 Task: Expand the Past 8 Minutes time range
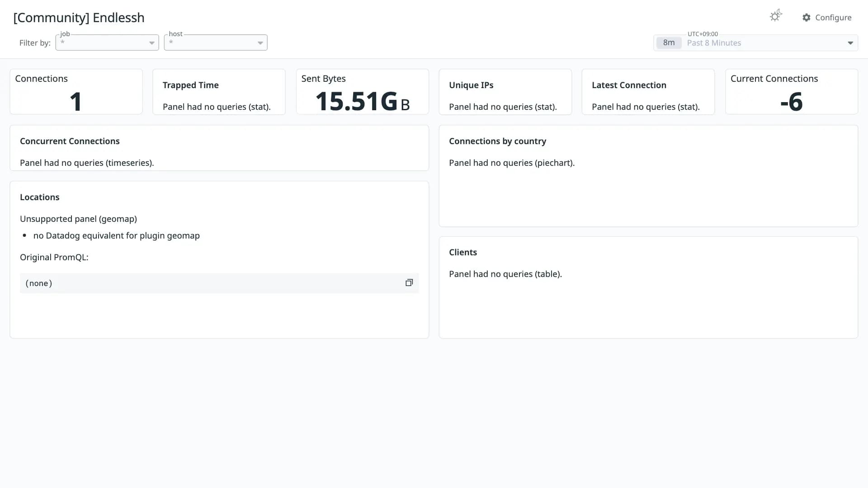pos(756,43)
